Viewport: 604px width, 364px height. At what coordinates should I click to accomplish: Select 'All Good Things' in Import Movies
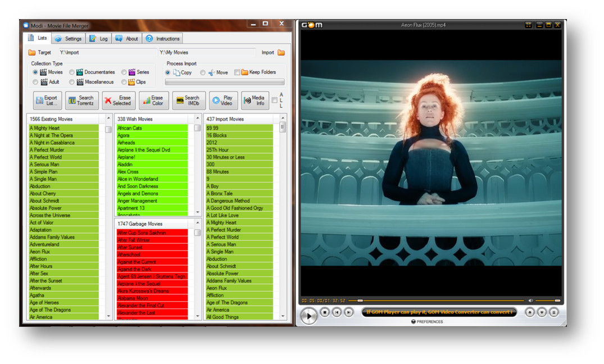(x=239, y=317)
